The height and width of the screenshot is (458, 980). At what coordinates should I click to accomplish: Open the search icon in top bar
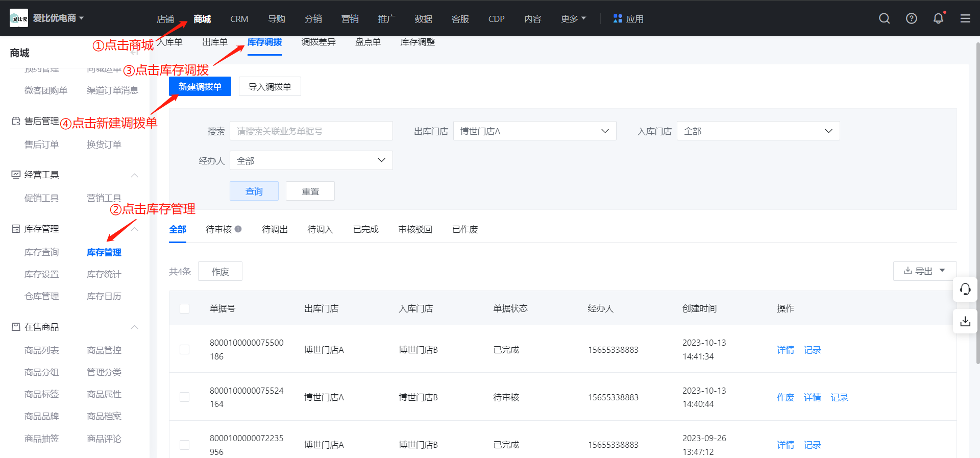coord(885,18)
